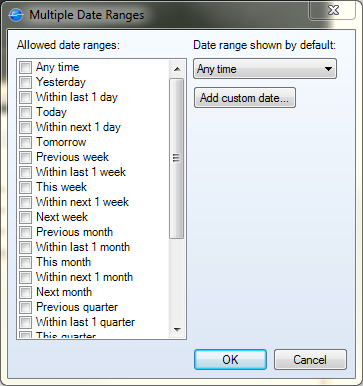Open the default date range dropdown
This screenshot has width=363, height=386.
point(265,69)
